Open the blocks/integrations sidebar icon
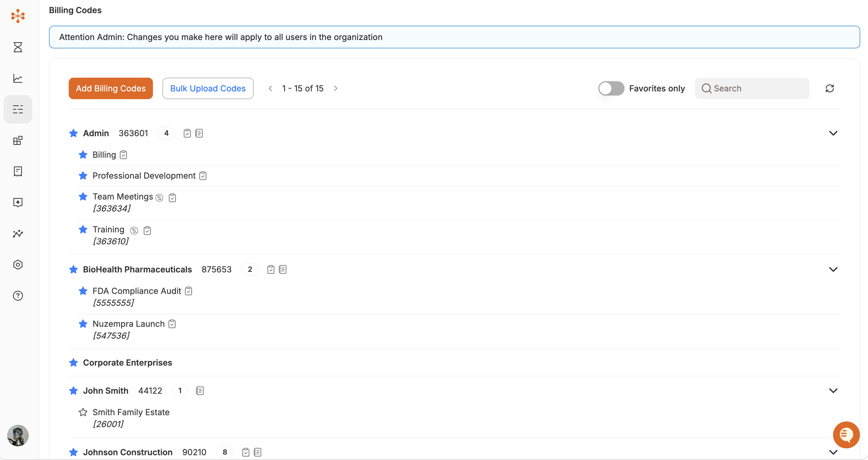The image size is (868, 460). coord(18,140)
